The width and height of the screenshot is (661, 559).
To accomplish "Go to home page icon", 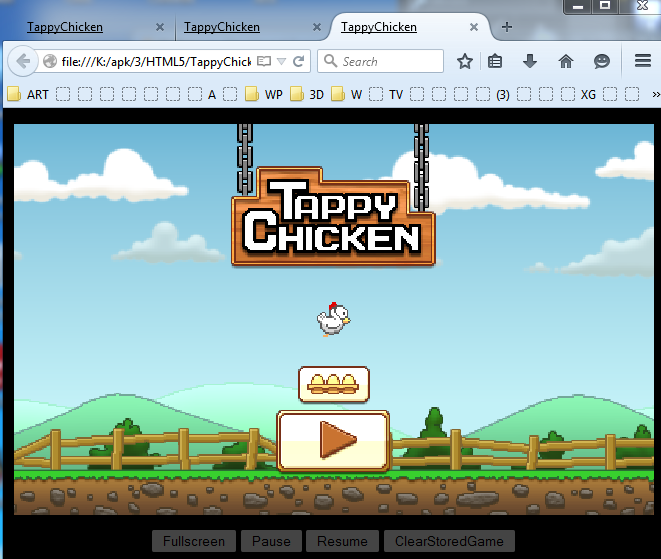I will (566, 62).
